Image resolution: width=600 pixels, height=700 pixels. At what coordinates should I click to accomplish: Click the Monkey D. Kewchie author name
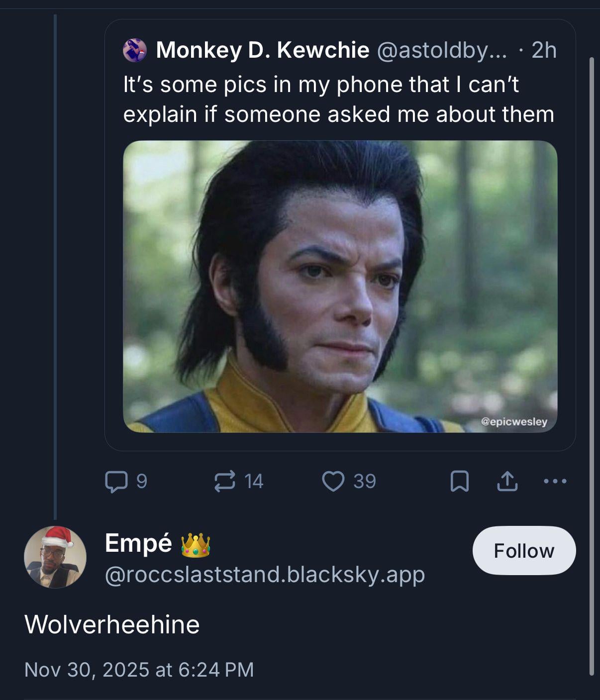point(262,50)
